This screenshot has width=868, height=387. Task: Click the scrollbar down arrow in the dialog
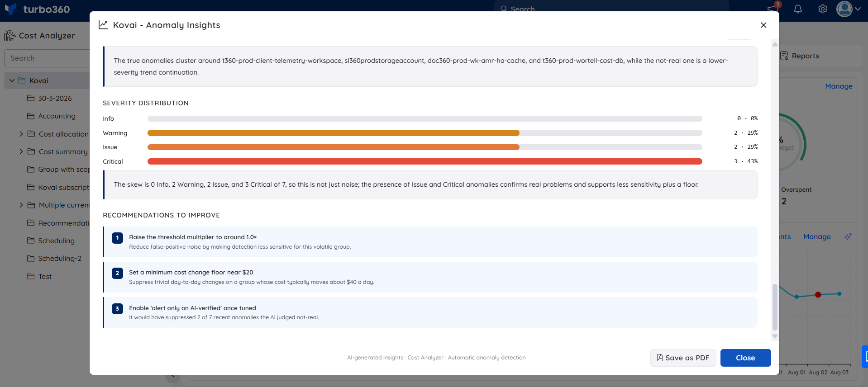pyautogui.click(x=775, y=336)
